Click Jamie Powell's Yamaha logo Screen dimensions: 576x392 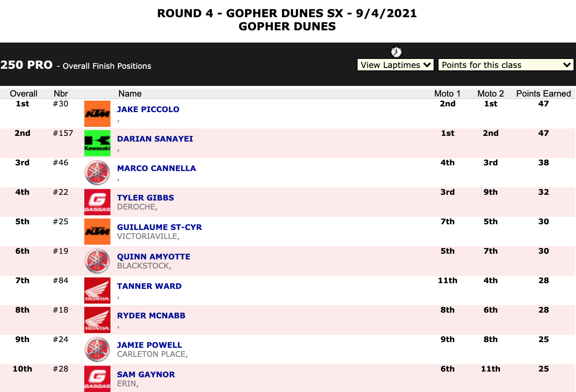tap(97, 349)
